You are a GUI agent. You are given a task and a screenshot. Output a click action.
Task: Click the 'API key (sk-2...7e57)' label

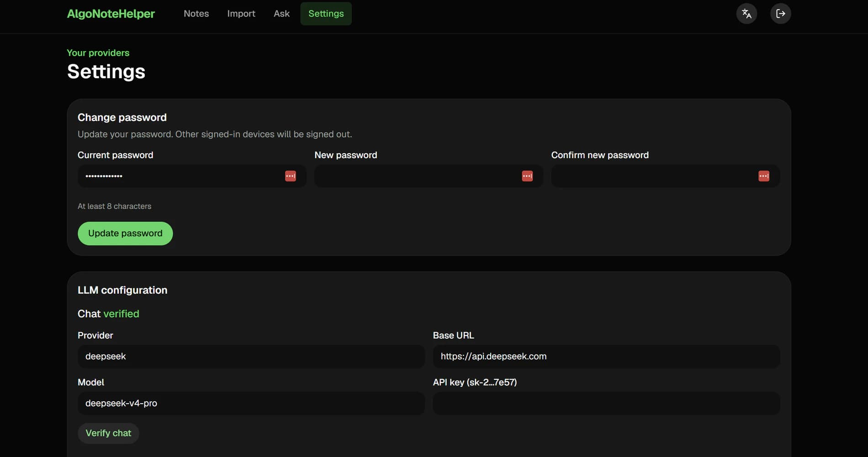point(475,383)
